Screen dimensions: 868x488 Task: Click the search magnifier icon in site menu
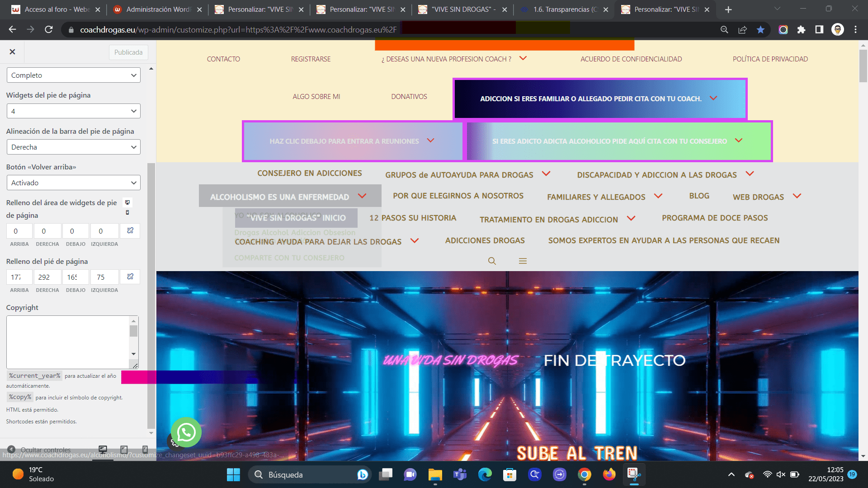pyautogui.click(x=492, y=261)
